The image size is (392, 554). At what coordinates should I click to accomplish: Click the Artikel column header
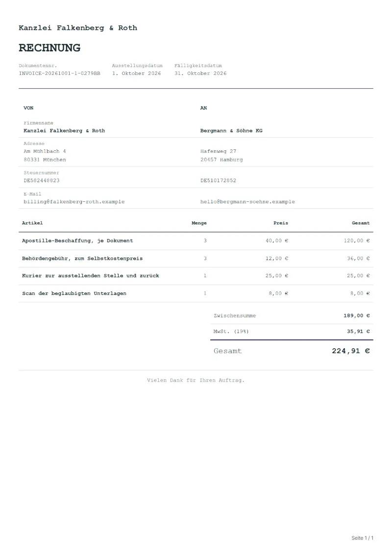tap(32, 223)
